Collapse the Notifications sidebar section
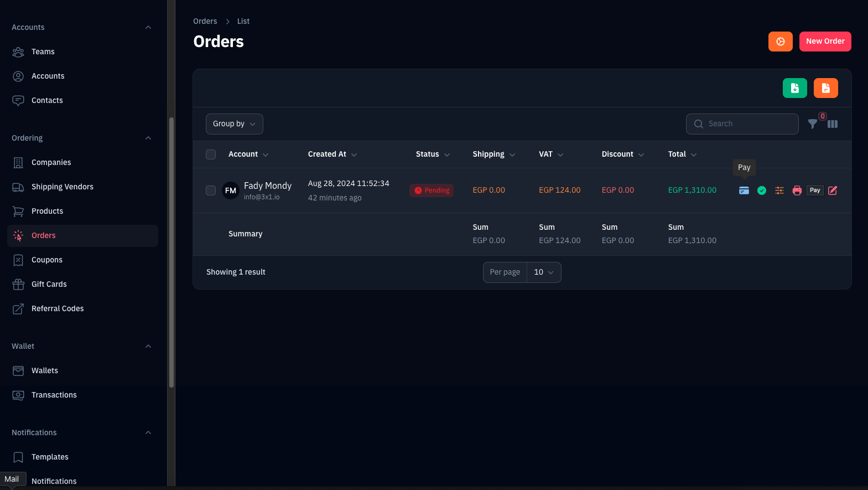 [x=148, y=432]
